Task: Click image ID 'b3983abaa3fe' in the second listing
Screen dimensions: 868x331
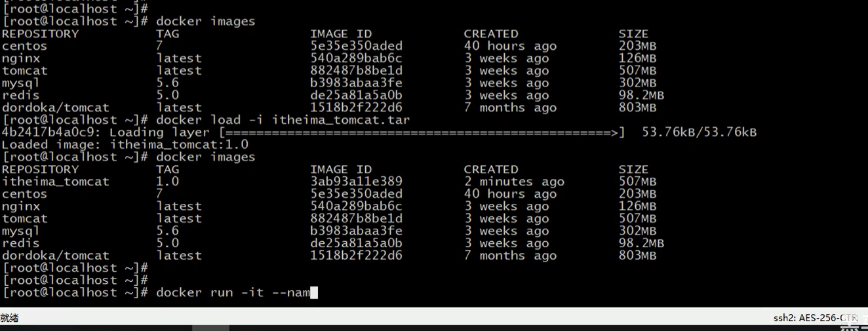Action: tap(357, 231)
